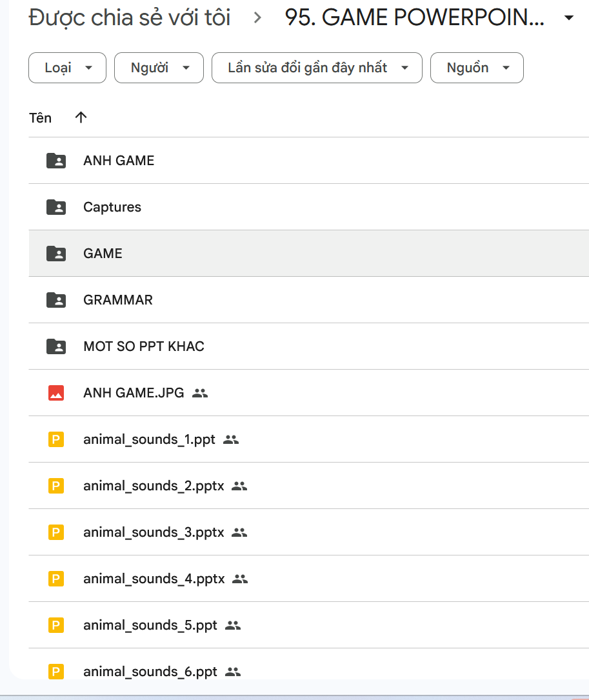The width and height of the screenshot is (589, 700).
Task: Open the Loại filter dropdown
Action: click(67, 68)
